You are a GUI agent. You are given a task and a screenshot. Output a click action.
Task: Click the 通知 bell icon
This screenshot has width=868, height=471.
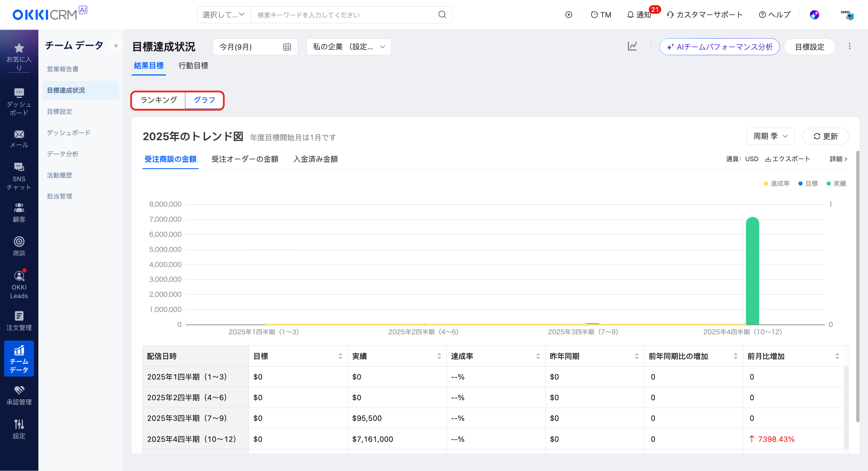630,15
